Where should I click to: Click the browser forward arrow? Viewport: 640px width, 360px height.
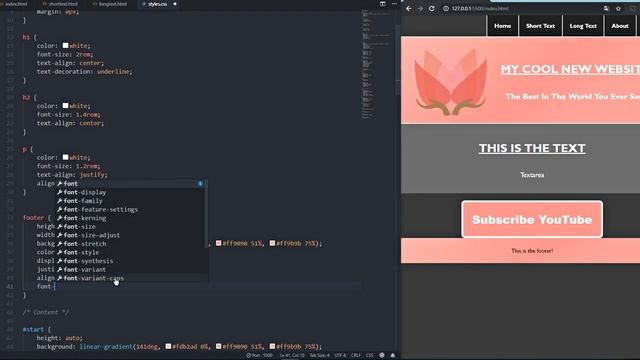[420, 8]
